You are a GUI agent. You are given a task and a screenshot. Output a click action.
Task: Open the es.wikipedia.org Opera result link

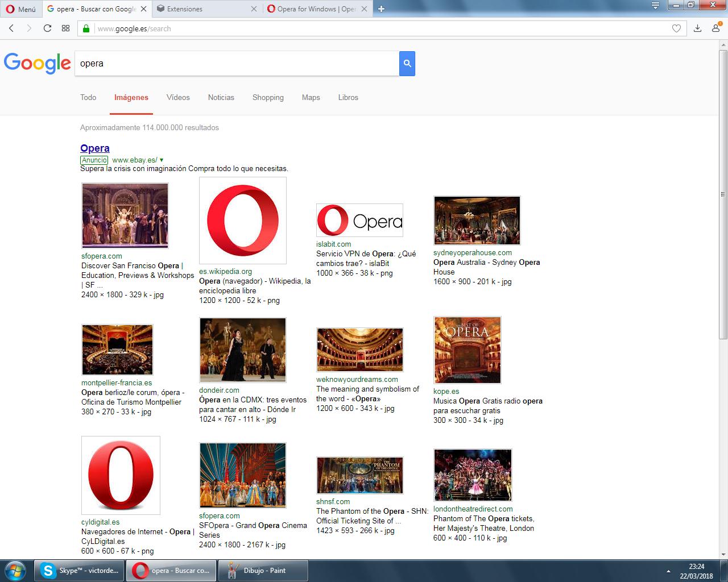(x=225, y=271)
